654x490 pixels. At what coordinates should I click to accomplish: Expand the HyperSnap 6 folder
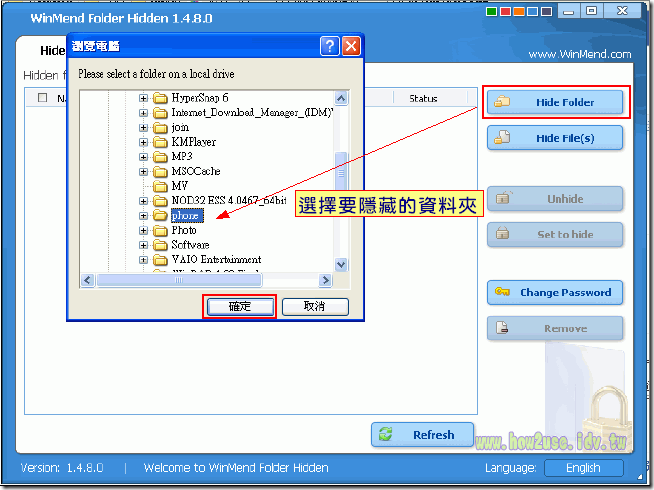tap(143, 98)
